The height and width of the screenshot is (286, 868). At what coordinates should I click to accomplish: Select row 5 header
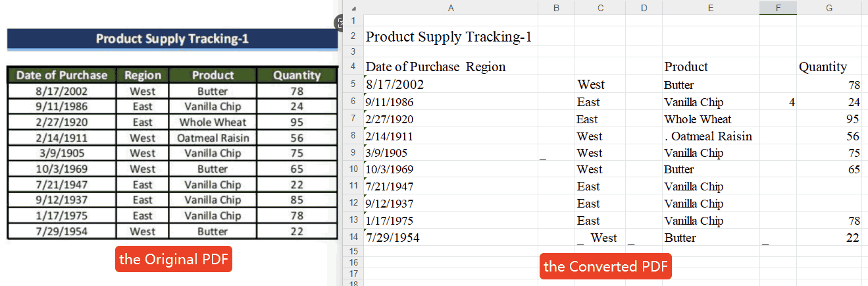(x=353, y=85)
